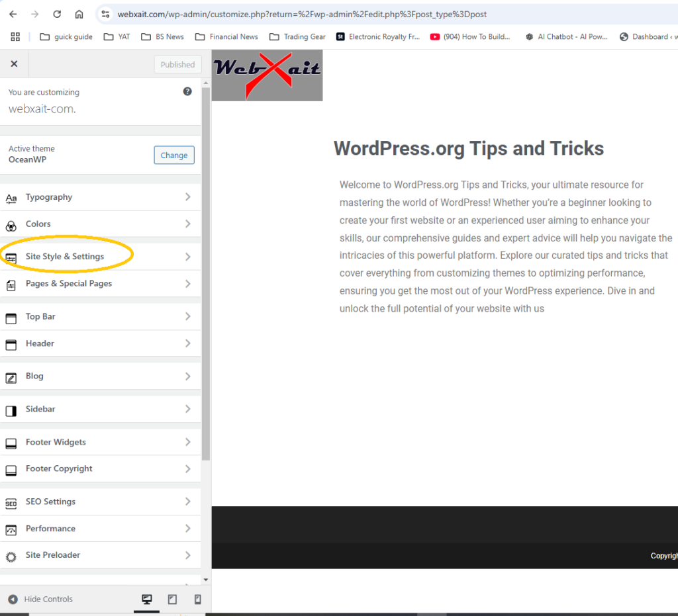Click the Colors palette icon
The height and width of the screenshot is (616, 678).
point(11,226)
